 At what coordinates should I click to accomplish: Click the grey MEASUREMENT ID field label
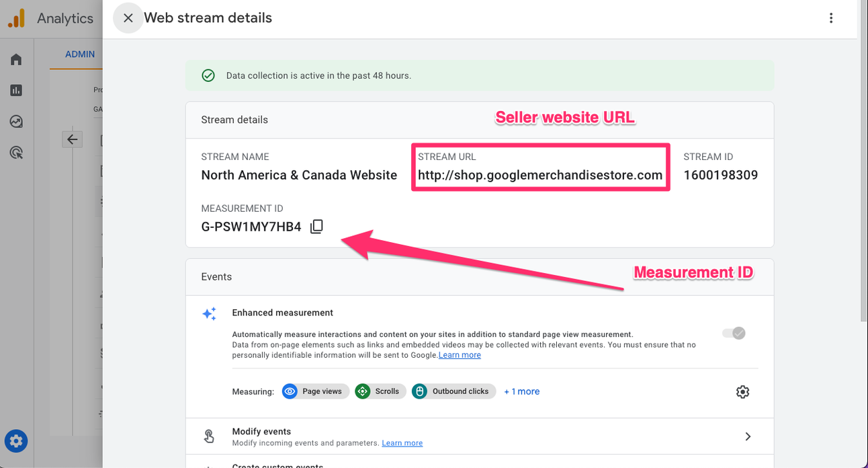coord(242,208)
